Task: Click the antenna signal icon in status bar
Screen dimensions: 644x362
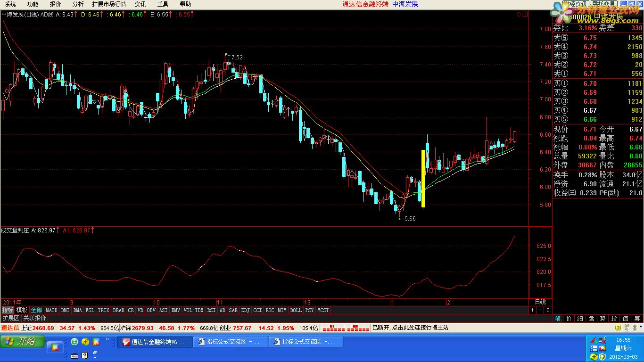Action: [627, 328]
